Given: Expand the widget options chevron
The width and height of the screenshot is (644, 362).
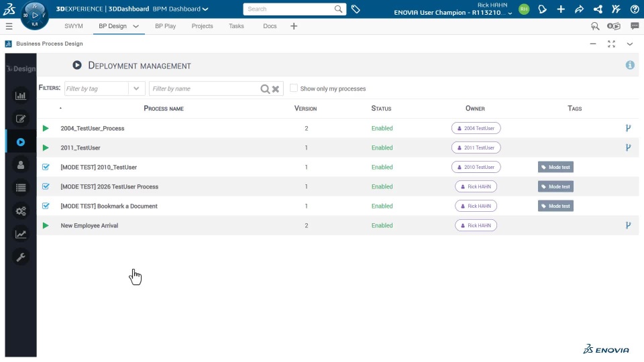Looking at the screenshot, I should [629, 44].
